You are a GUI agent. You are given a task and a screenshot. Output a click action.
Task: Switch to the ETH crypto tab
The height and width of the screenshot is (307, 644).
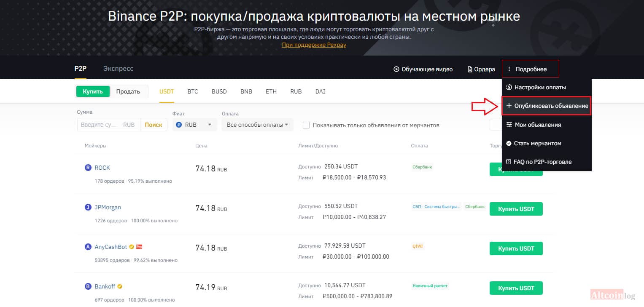coord(271,91)
